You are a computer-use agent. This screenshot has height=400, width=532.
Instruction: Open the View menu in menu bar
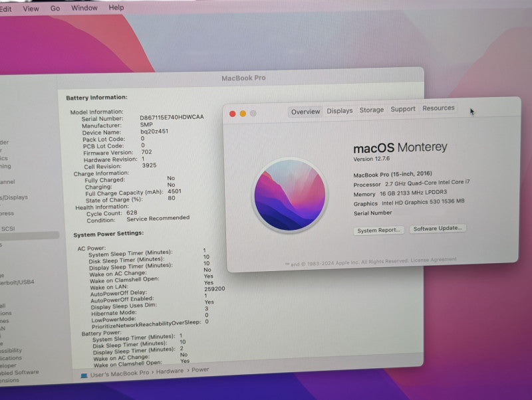pos(31,9)
